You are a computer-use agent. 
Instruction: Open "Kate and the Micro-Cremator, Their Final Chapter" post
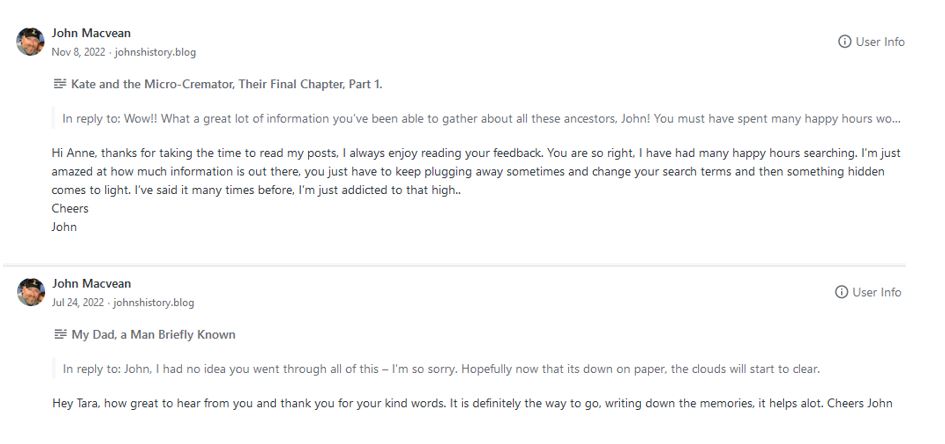pos(227,84)
